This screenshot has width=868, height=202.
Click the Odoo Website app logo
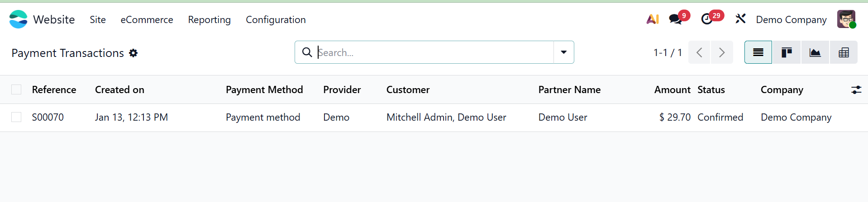pos(18,19)
